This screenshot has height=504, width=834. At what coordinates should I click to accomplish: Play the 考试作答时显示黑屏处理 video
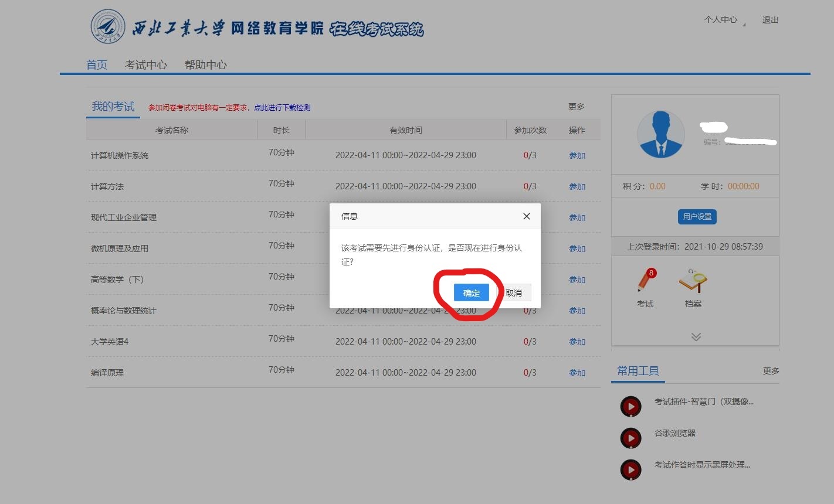coord(630,469)
